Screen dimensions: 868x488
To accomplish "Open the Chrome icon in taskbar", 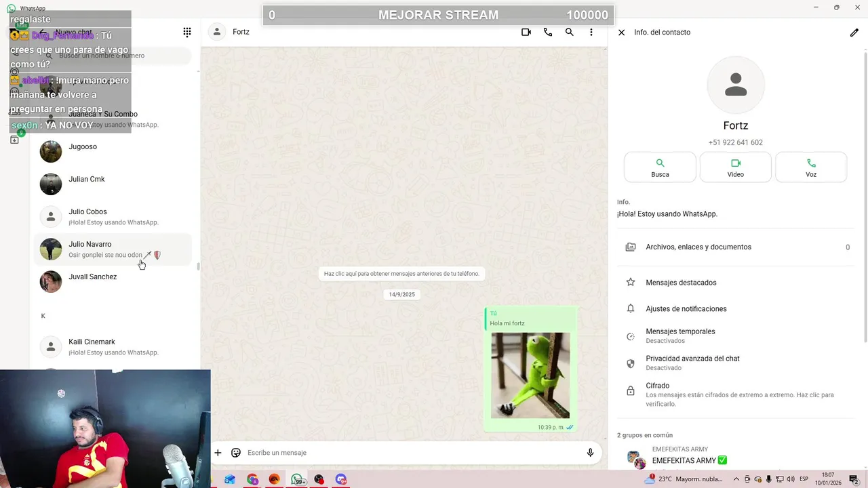I will point(252,479).
